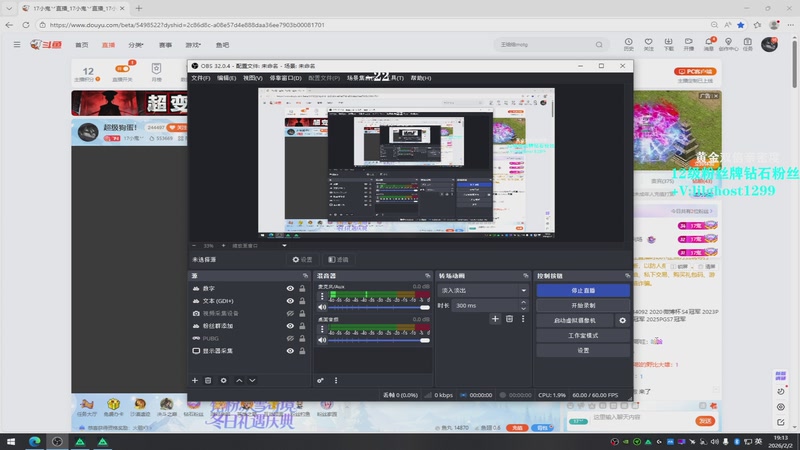Click the 开始录制 button
The image size is (800, 450).
coord(583,305)
